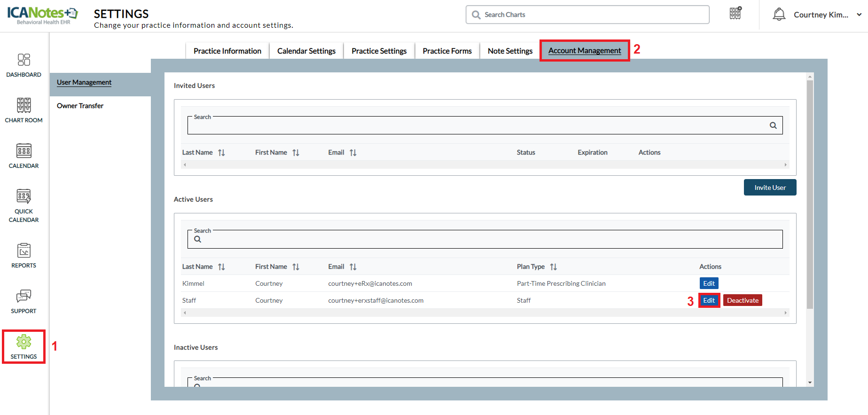Open the Dashboard from sidebar
The height and width of the screenshot is (415, 868).
tap(23, 65)
